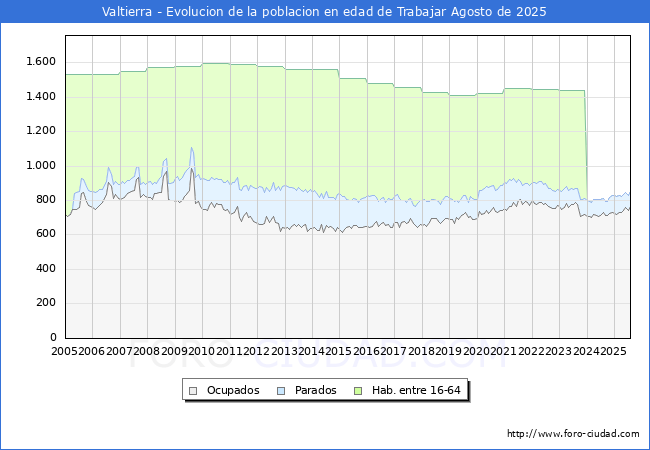Click the 200 y-axis label

(x=44, y=303)
